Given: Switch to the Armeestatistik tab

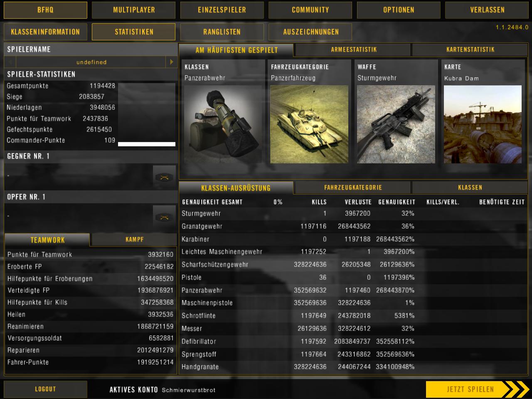Looking at the screenshot, I should (x=353, y=50).
